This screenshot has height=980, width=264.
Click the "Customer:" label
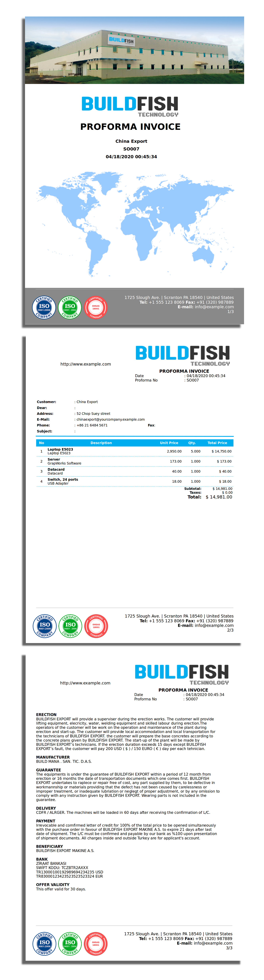[x=46, y=402]
